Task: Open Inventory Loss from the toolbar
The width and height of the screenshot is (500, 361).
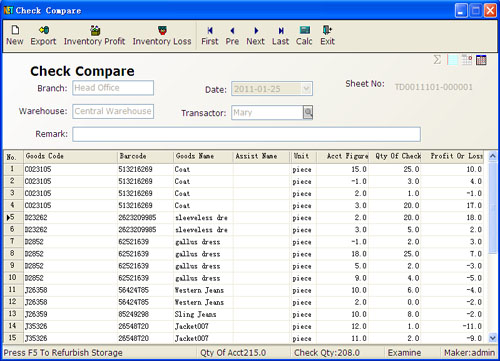Action: [x=162, y=35]
